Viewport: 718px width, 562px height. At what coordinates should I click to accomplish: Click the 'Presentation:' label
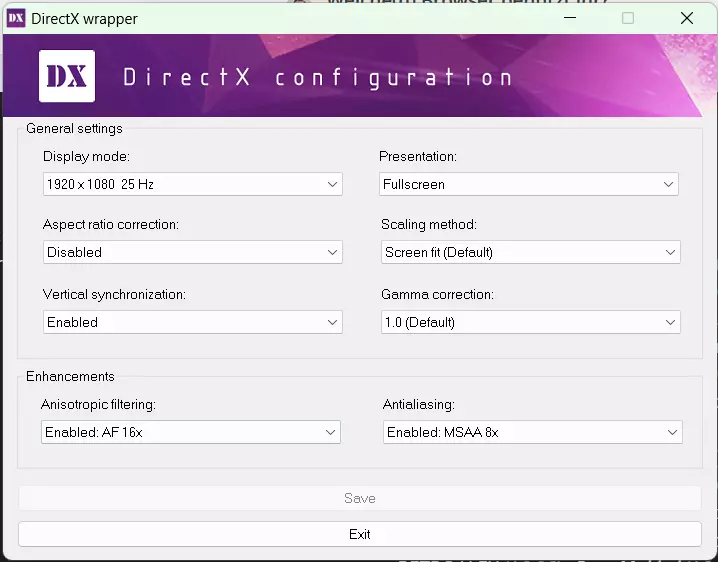coord(418,156)
